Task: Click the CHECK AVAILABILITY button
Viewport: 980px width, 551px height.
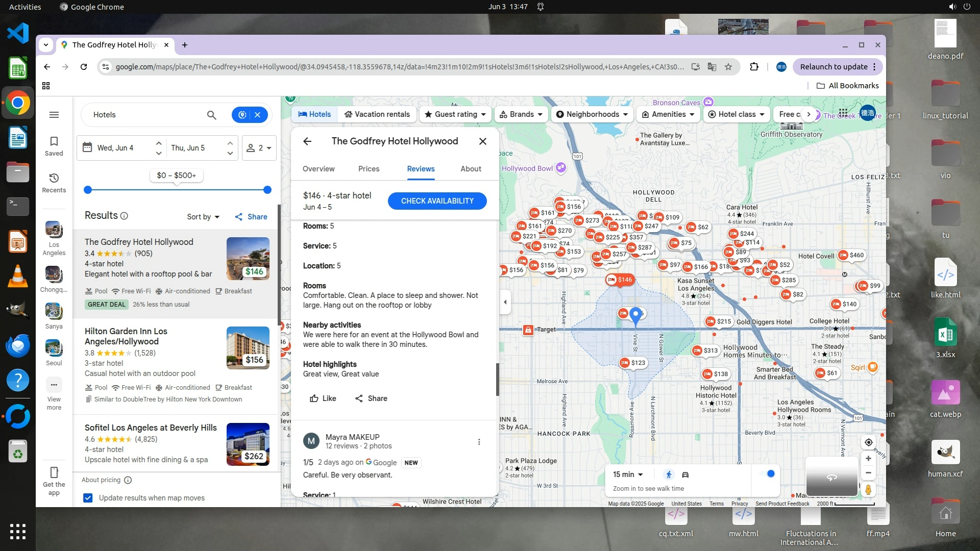Action: 437,201
